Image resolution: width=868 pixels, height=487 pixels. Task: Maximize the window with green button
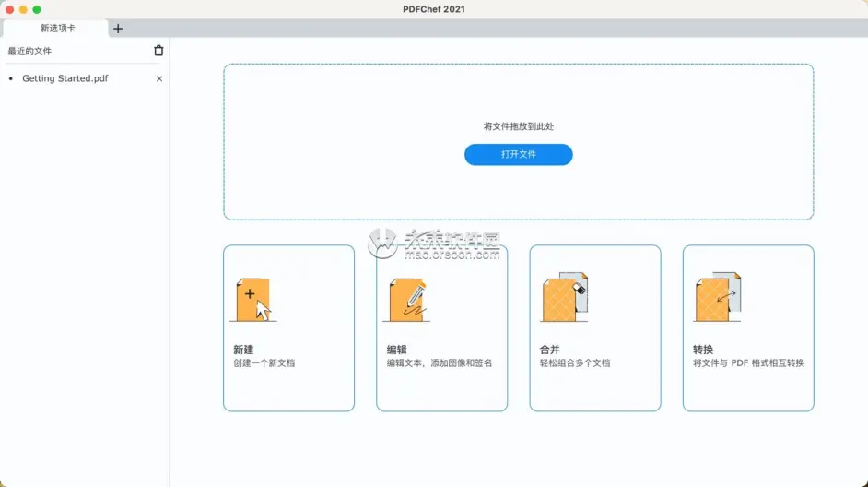[x=37, y=9]
